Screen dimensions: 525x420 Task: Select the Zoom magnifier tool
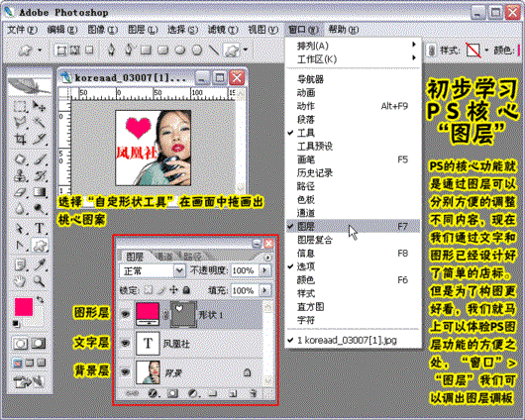pyautogui.click(x=40, y=281)
